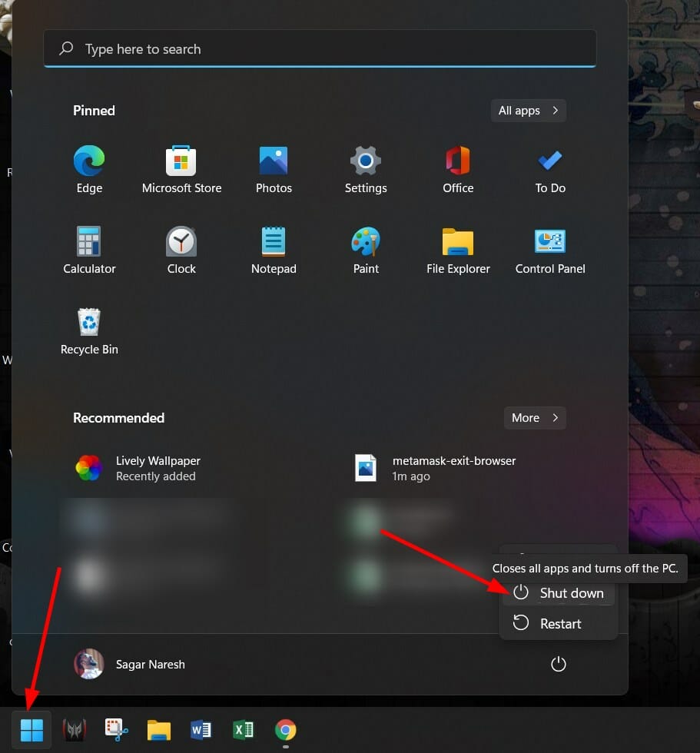The width and height of the screenshot is (700, 753).
Task: Open the Acer Predator app on taskbar
Action: click(74, 730)
